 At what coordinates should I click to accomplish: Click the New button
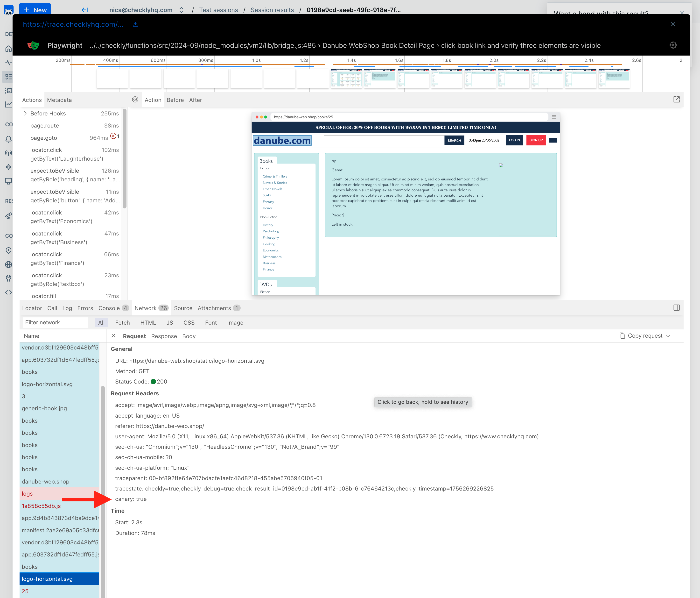pos(35,10)
